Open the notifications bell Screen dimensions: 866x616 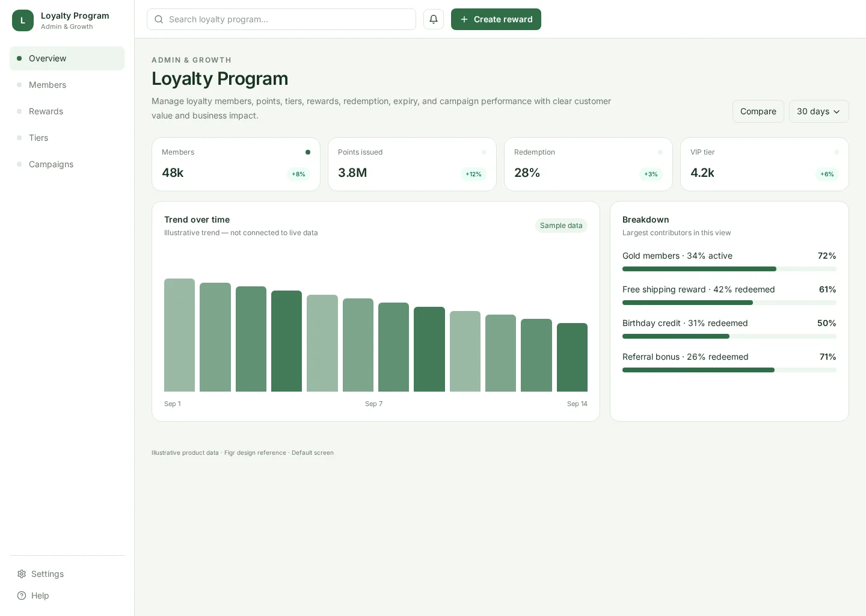(434, 19)
